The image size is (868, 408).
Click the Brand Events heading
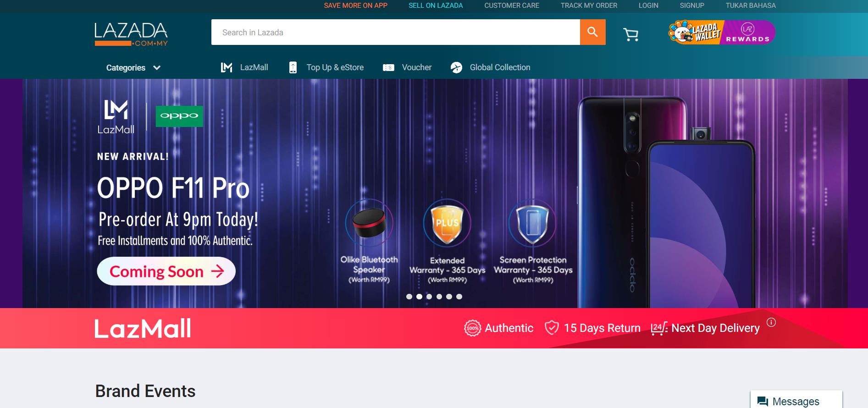pyautogui.click(x=145, y=391)
